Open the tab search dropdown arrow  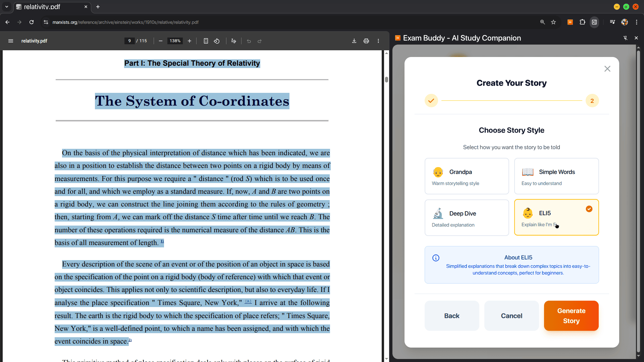(x=7, y=7)
